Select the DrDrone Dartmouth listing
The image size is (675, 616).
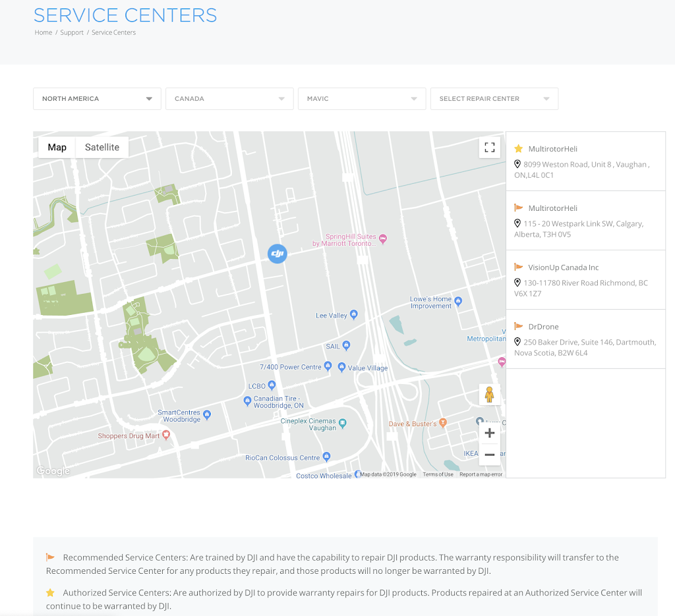pyautogui.click(x=586, y=339)
